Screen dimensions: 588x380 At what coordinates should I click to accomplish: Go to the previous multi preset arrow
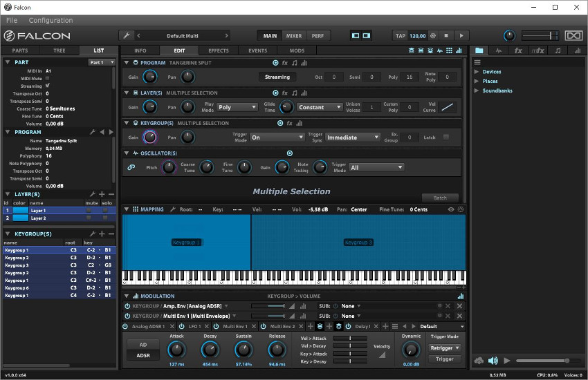[x=139, y=35]
